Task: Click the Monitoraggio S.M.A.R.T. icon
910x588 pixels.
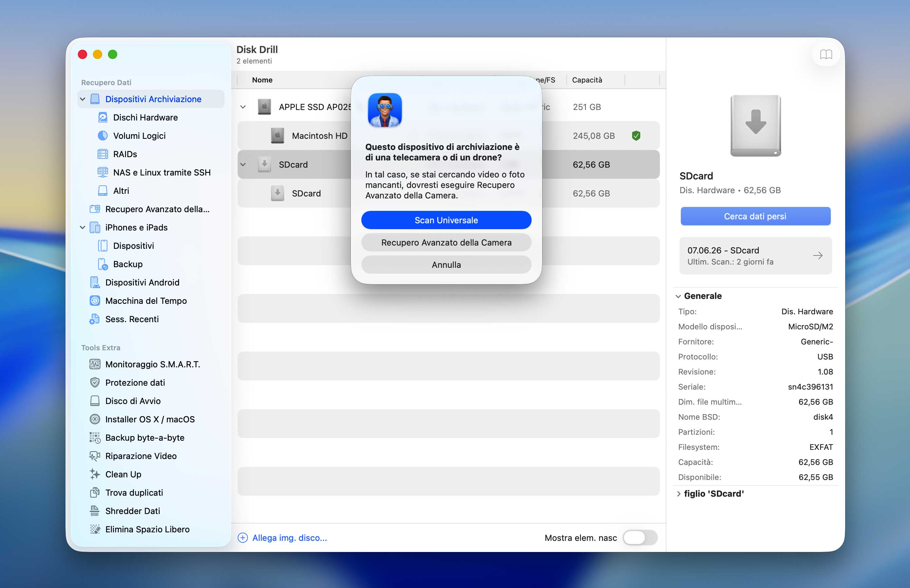Action: click(x=95, y=364)
